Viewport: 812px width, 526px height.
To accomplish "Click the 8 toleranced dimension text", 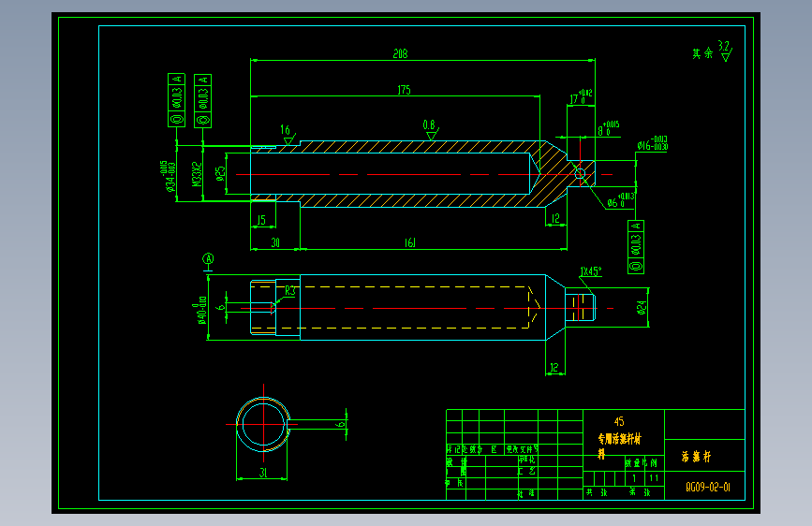I will pyautogui.click(x=609, y=128).
